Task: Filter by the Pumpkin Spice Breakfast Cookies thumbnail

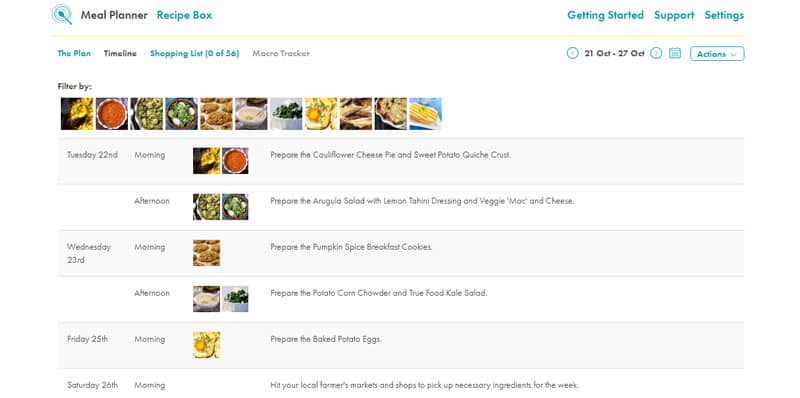Action: [216, 114]
